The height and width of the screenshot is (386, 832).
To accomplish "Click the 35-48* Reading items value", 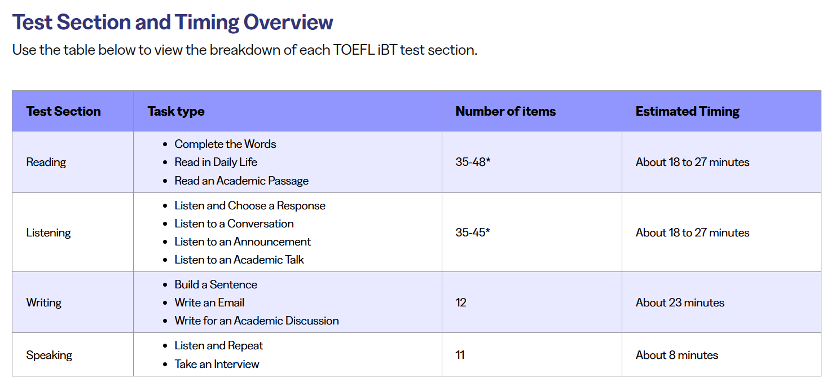I will pos(473,162).
